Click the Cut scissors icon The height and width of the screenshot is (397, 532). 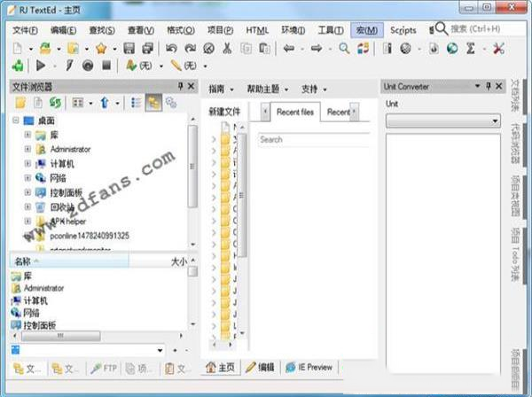click(x=228, y=48)
